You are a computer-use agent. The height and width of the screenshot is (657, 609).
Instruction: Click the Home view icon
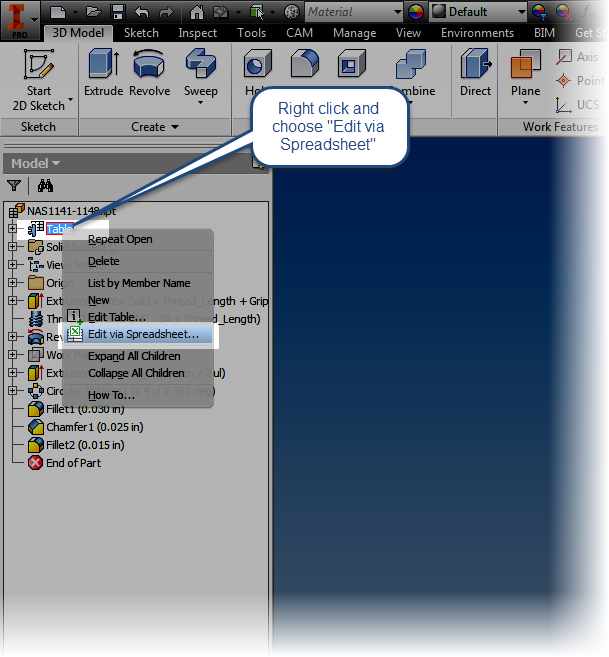pos(197,12)
